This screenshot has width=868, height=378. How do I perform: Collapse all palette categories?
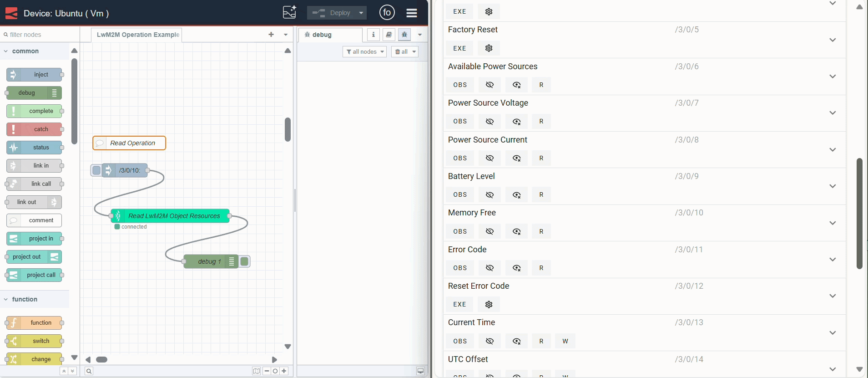coord(64,371)
